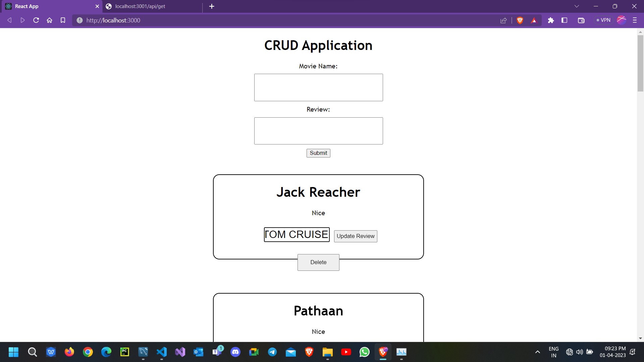Open the Brave hamburger menu

pyautogui.click(x=635, y=20)
